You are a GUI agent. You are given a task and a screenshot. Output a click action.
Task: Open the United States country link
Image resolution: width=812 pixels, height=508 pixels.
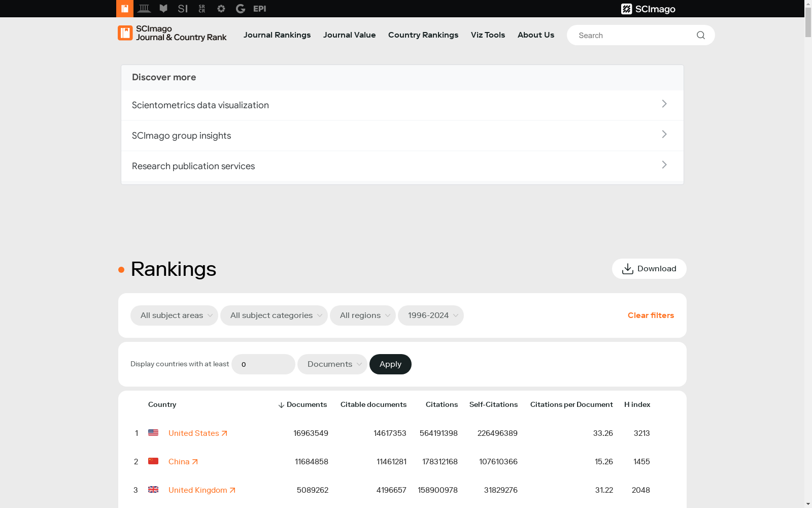click(198, 433)
